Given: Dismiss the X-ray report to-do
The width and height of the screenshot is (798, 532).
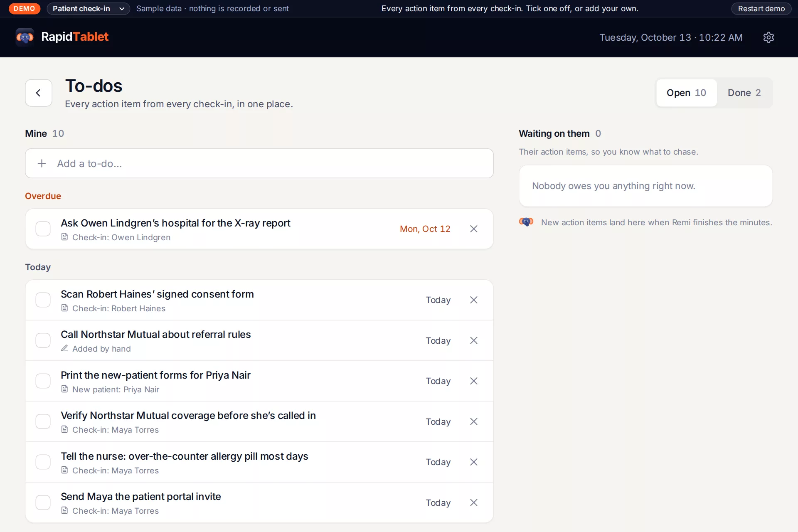Looking at the screenshot, I should coord(473,229).
